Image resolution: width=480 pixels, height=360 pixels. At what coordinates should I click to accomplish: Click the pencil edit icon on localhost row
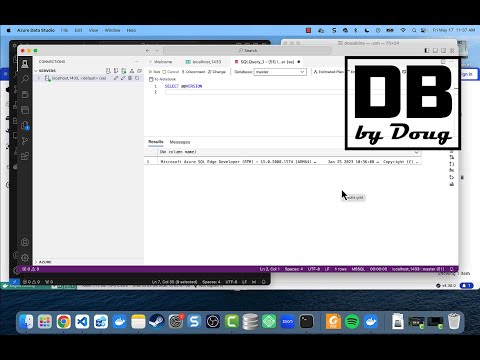coord(123,78)
